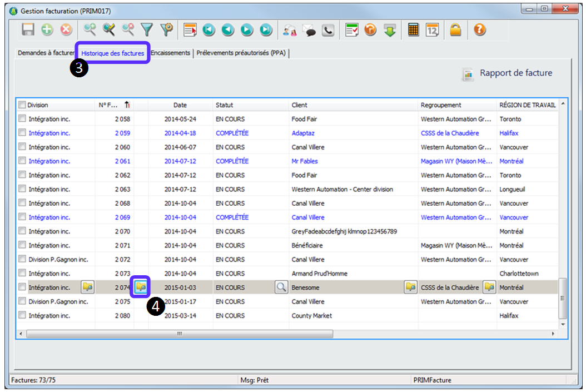Click the padlock icon
This screenshot has height=392, width=586.
455,30
